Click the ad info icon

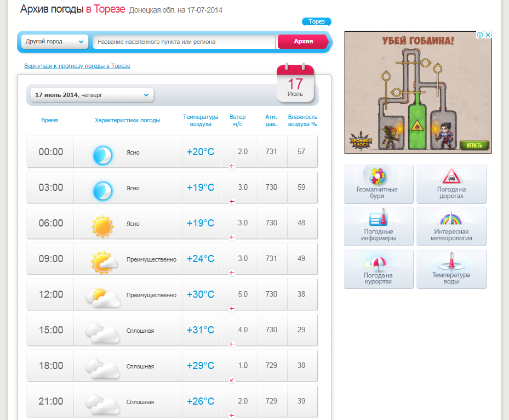480,35
